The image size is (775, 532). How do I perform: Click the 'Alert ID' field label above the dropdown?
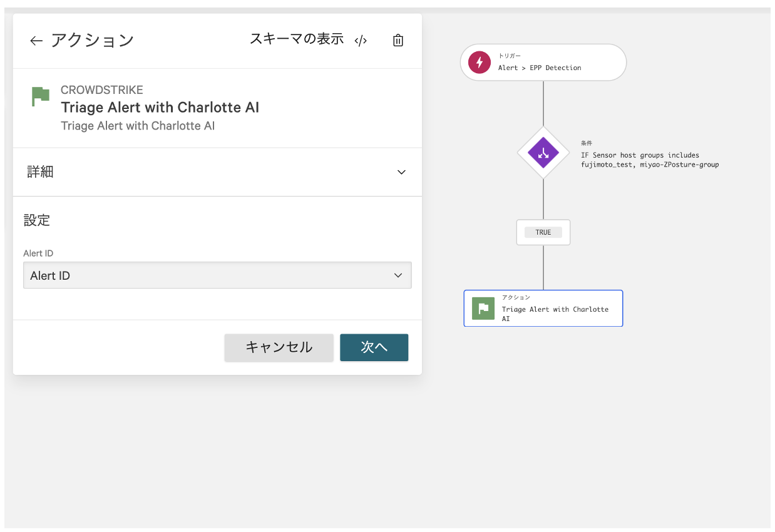pyautogui.click(x=38, y=253)
